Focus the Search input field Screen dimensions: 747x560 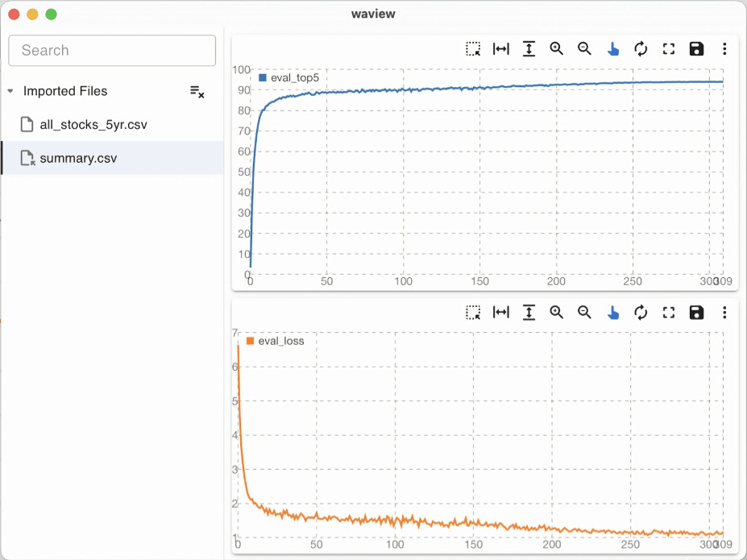coord(112,51)
